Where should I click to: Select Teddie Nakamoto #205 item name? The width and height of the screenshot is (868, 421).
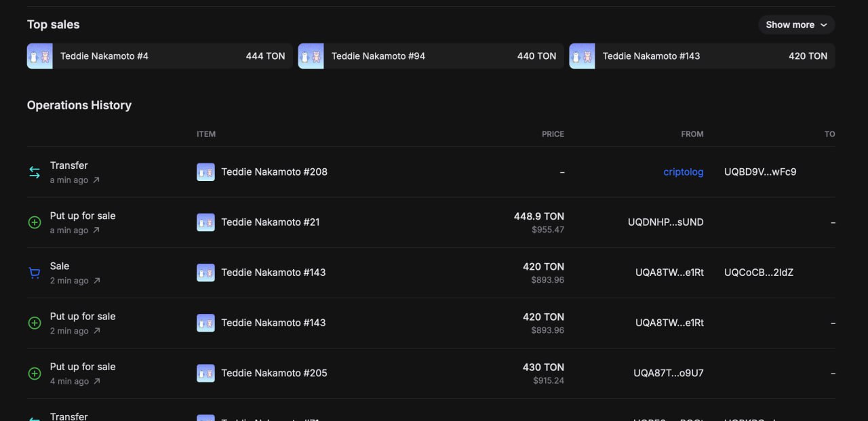(x=274, y=374)
